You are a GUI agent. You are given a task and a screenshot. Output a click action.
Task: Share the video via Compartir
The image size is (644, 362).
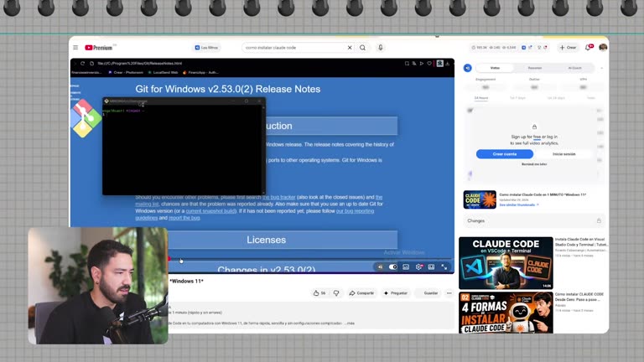coord(361,293)
